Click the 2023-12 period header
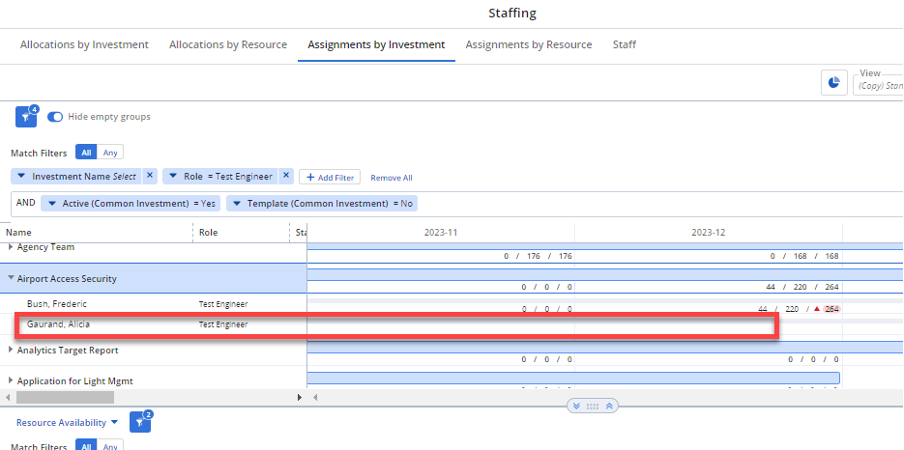Viewport: 904px width, 450px height. pos(708,233)
